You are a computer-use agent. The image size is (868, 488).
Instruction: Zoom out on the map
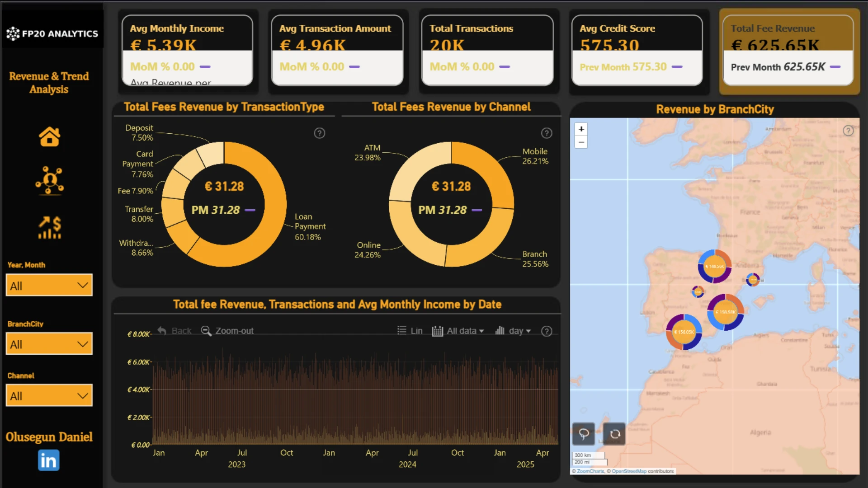[x=581, y=142]
